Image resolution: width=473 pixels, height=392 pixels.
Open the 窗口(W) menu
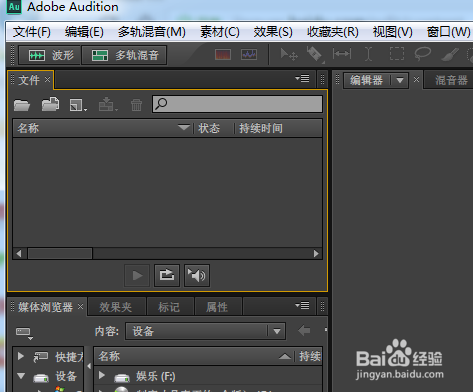448,32
